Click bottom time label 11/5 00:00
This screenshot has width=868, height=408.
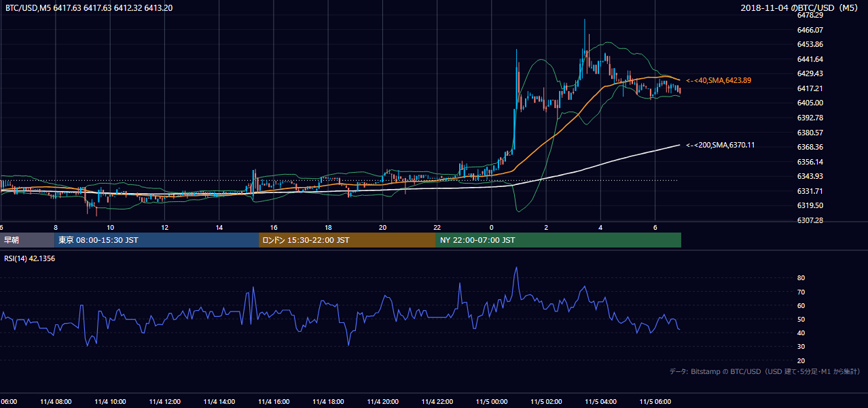tap(491, 401)
